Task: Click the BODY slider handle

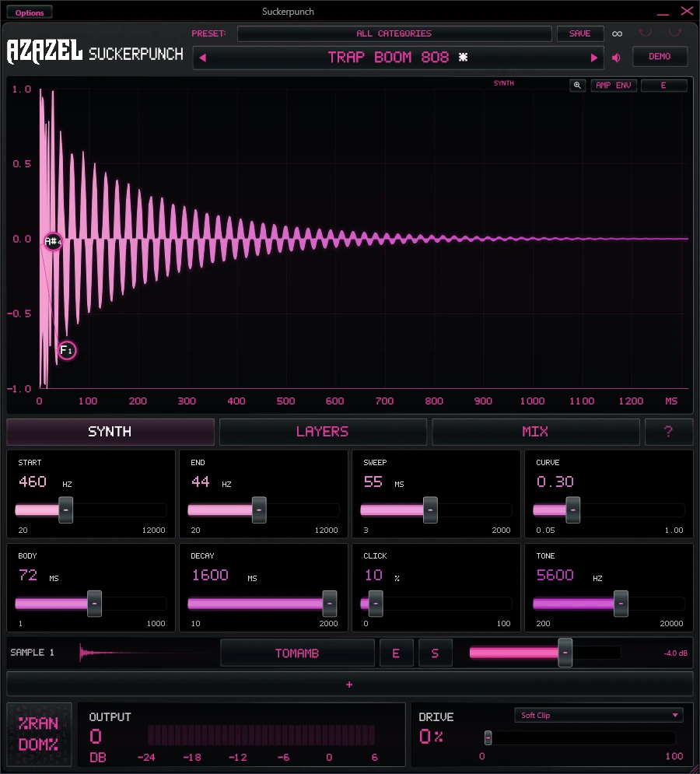Action: pyautogui.click(x=94, y=603)
